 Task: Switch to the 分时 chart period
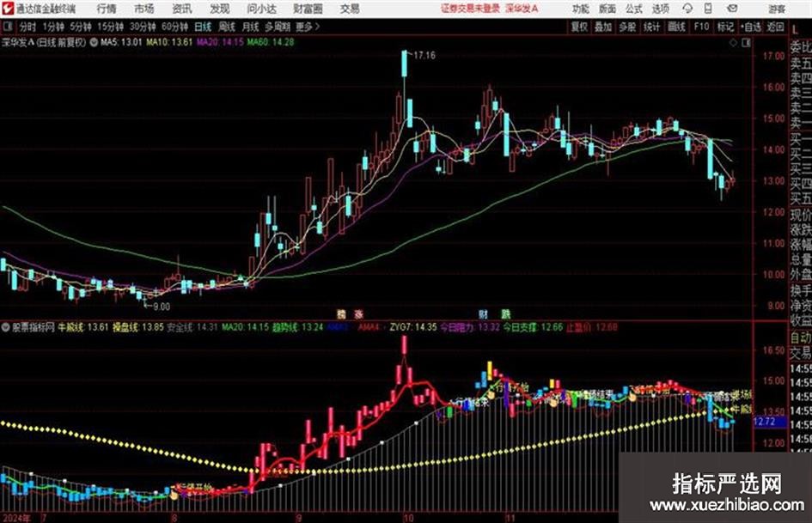tap(27, 27)
